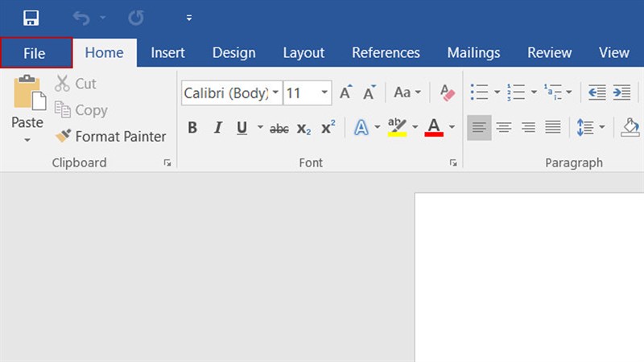The height and width of the screenshot is (362, 644).
Task: Click the Numbering list icon
Action: click(x=516, y=92)
